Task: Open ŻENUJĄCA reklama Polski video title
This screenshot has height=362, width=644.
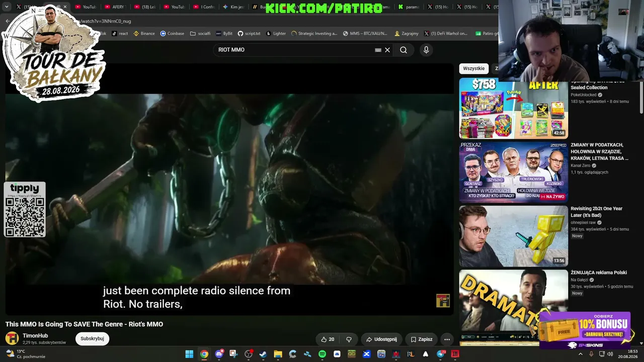Action: pyautogui.click(x=599, y=273)
